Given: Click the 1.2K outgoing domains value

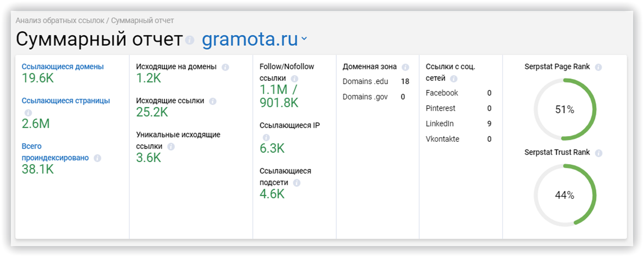Looking at the screenshot, I should click(x=148, y=78).
